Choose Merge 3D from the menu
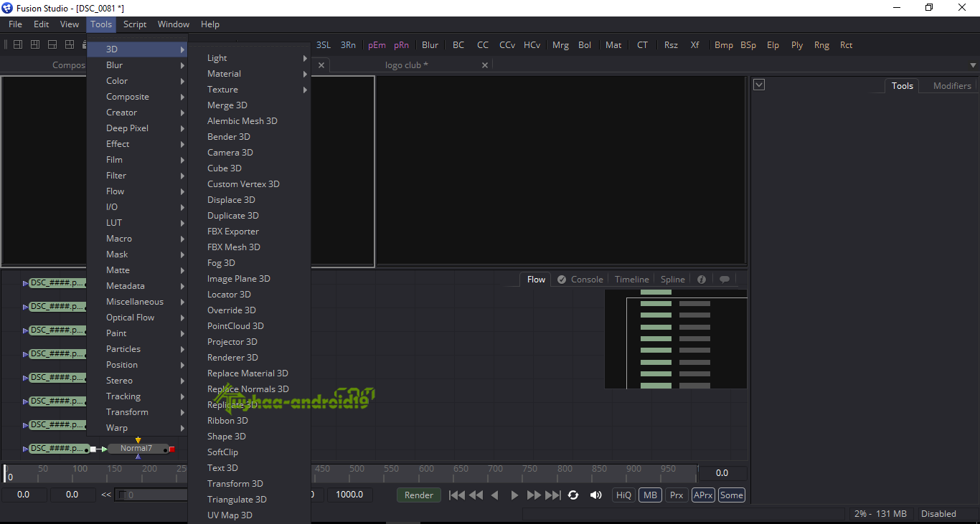The width and height of the screenshot is (980, 524). (x=249, y=105)
